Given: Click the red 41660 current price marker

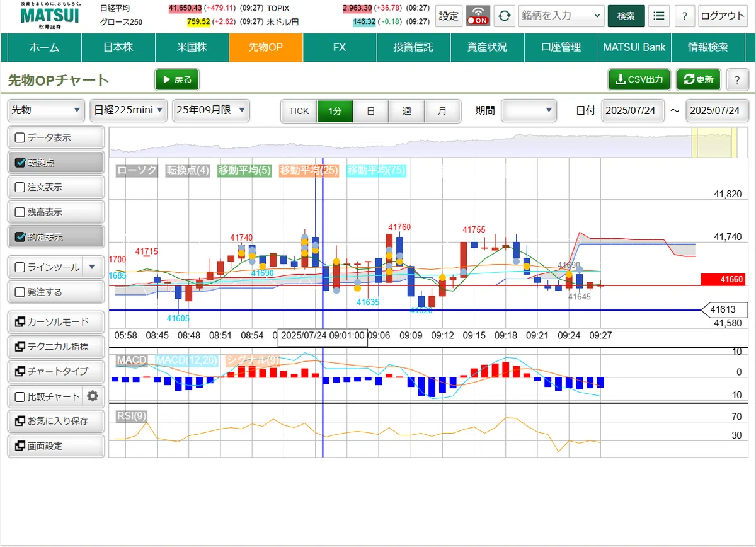Looking at the screenshot, I should 724,280.
